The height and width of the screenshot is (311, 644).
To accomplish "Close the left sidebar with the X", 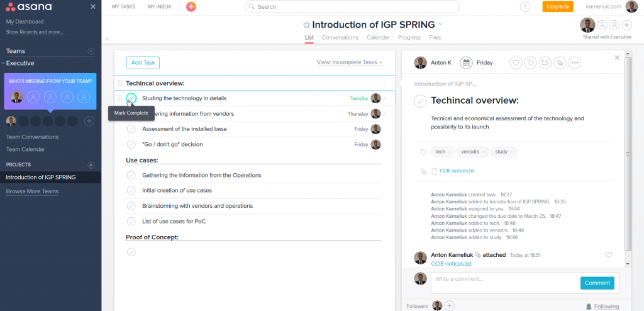I will coord(93,6).
